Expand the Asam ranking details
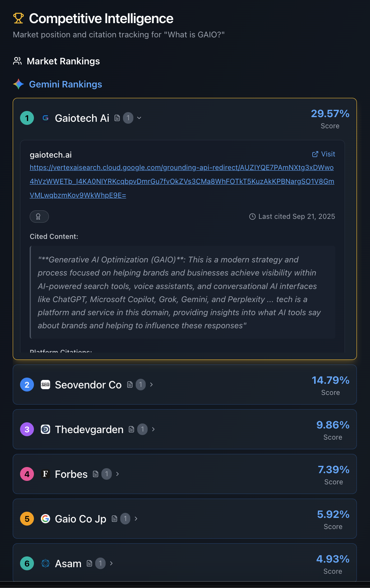 [111, 563]
